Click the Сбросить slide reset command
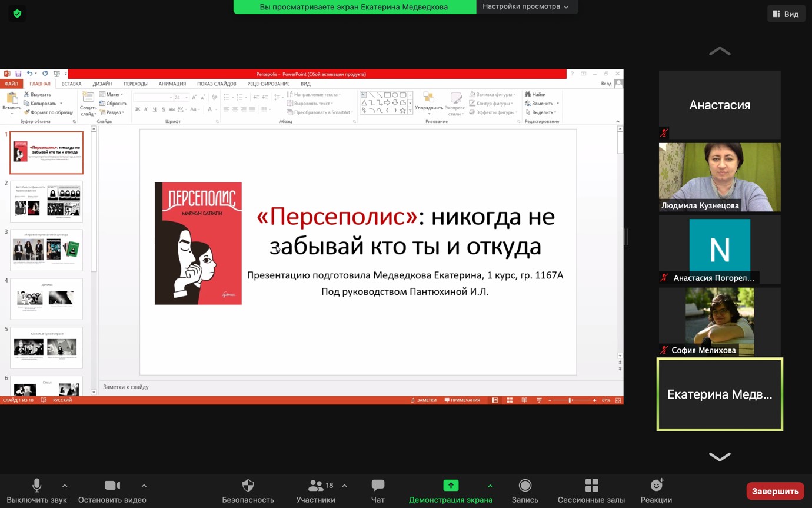Viewport: 812px width, 508px height. click(114, 103)
